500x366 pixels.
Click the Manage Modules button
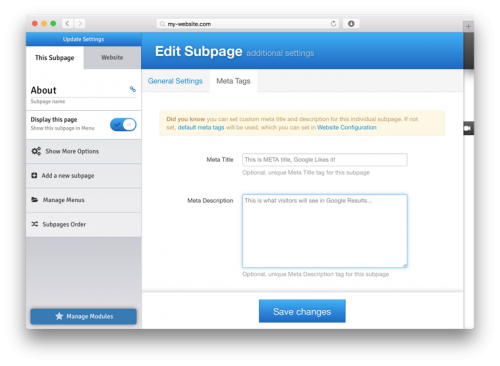[84, 316]
